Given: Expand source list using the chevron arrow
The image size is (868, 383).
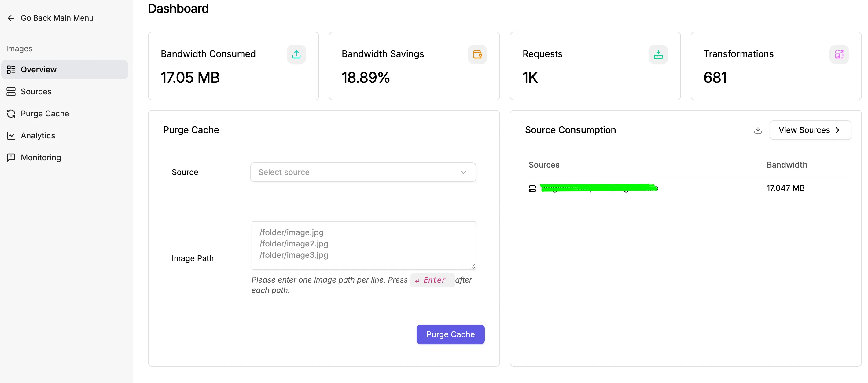Looking at the screenshot, I should 463,172.
